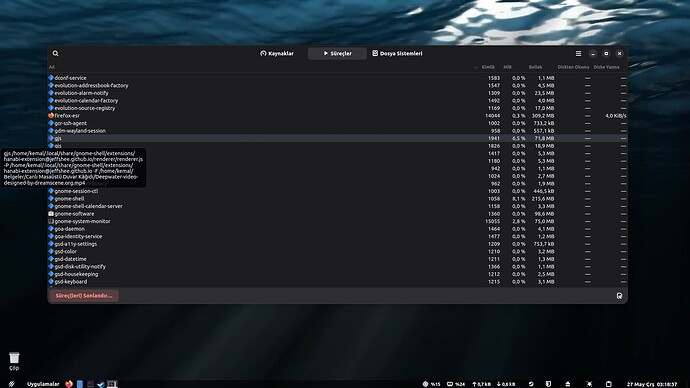This screenshot has height=388, width=690.
Task: Open process properties icon at bottom right
Action: point(619,296)
